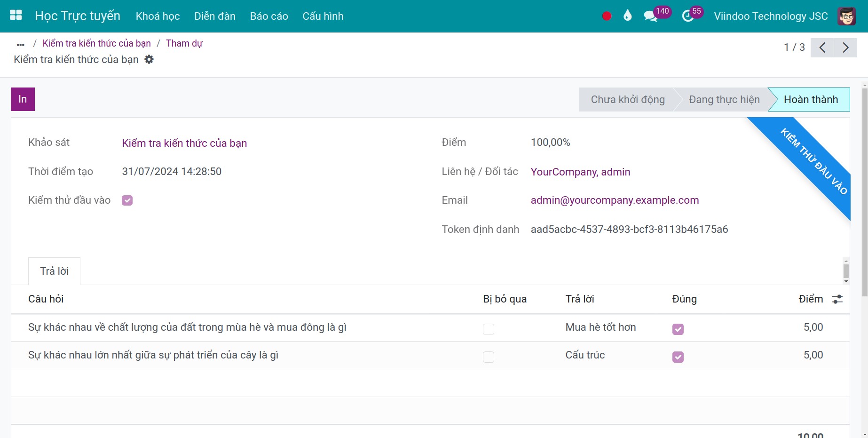Screen dimensions: 868x438
Task: Click the In print button
Action: (23, 99)
